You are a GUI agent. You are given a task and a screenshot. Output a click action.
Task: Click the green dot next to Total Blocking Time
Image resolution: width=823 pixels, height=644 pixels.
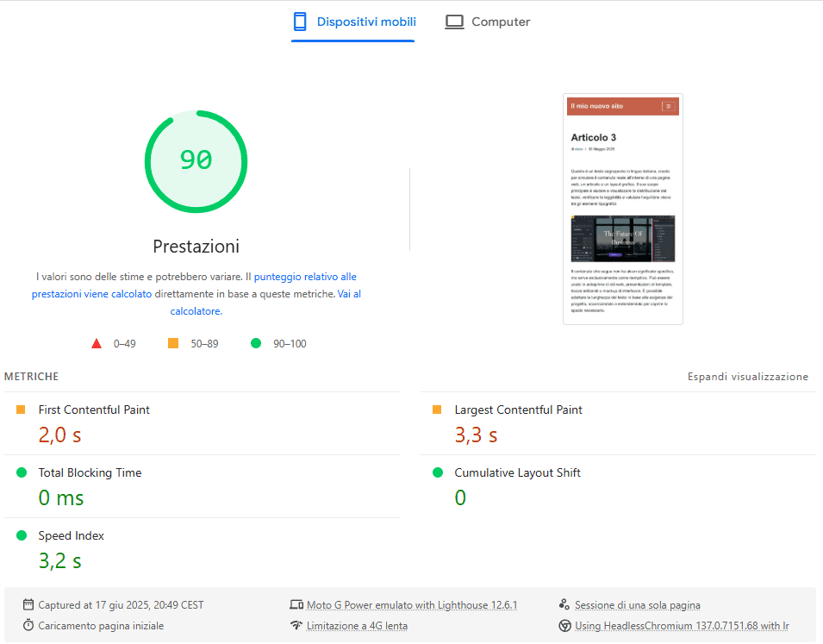pos(22,472)
